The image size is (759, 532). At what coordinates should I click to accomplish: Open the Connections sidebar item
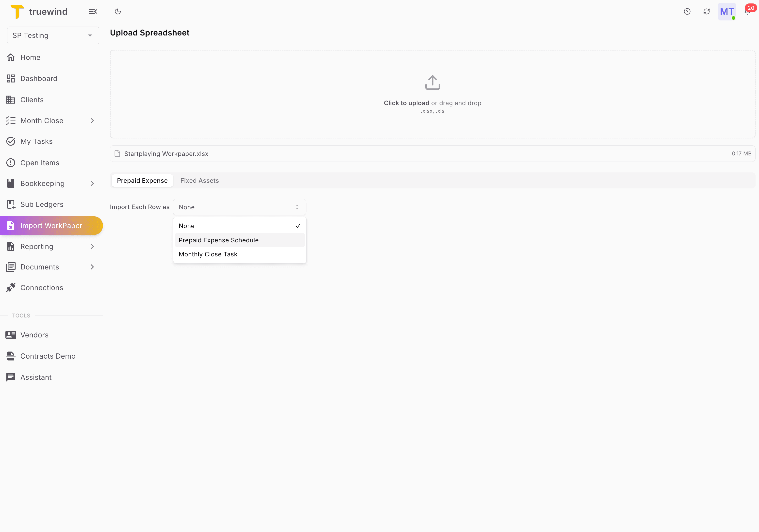42,287
